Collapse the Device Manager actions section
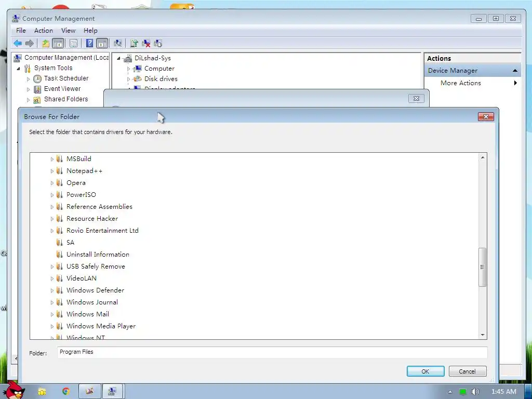This screenshot has height=399, width=532. 515,71
